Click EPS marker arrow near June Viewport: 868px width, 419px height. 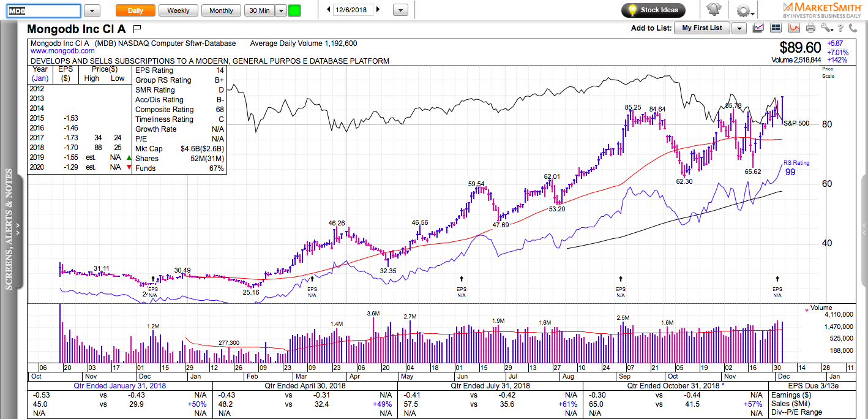pos(462,279)
